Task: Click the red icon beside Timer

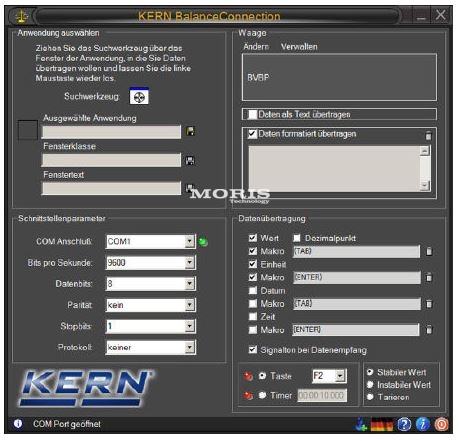Action: pos(248,396)
